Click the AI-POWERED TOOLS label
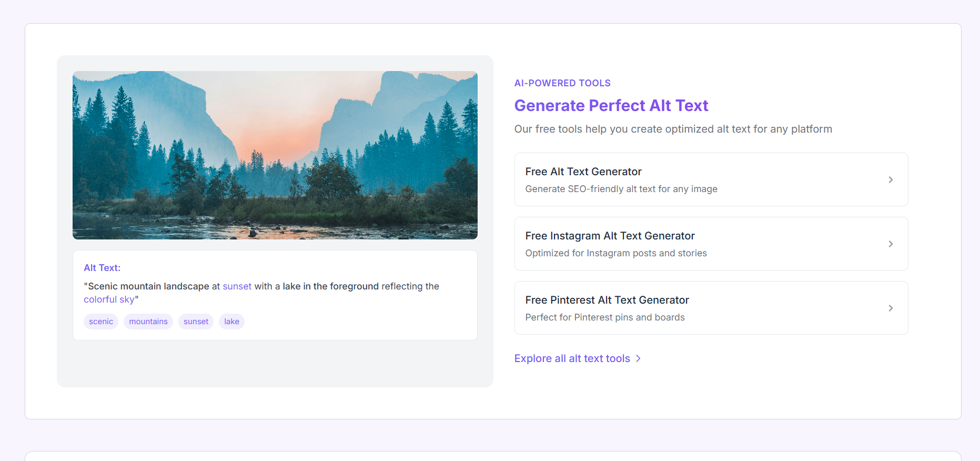This screenshot has height=461, width=980. [x=562, y=83]
